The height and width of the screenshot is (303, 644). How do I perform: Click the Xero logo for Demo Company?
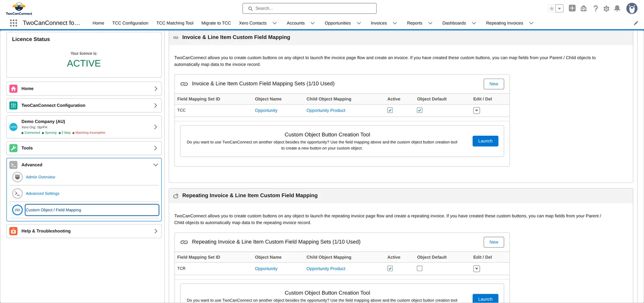pos(13,127)
